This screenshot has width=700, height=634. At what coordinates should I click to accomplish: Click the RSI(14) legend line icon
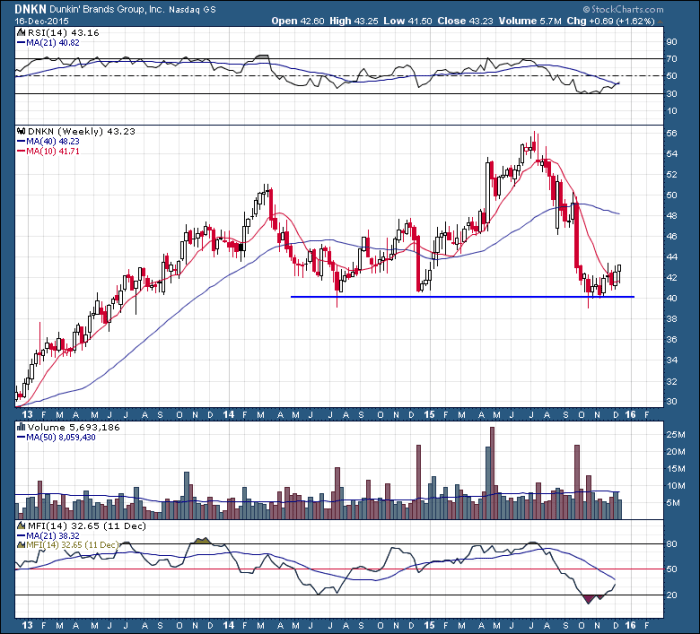click(x=19, y=33)
